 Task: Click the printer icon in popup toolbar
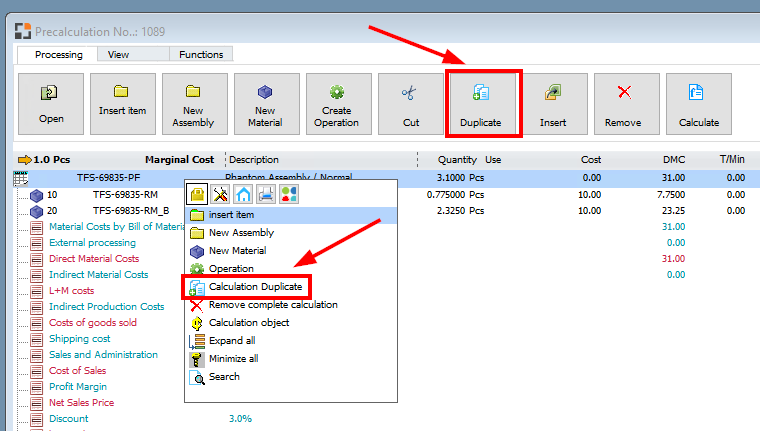(265, 193)
